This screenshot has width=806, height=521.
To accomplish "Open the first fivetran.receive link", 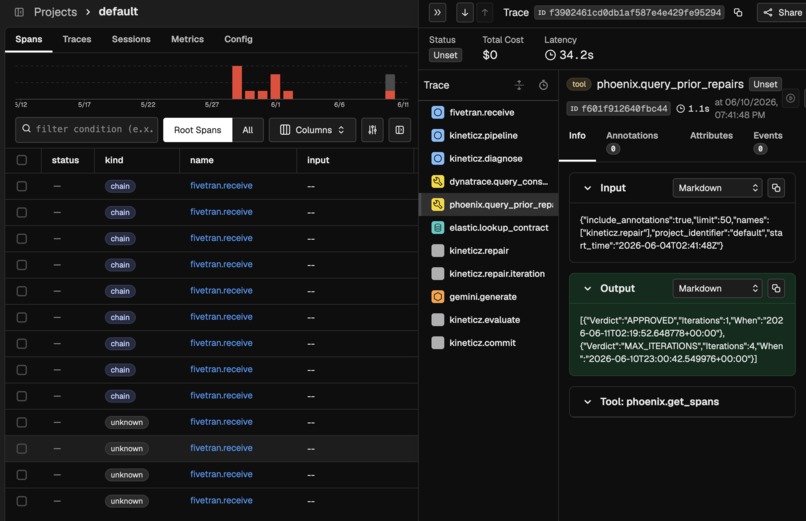I will point(221,185).
